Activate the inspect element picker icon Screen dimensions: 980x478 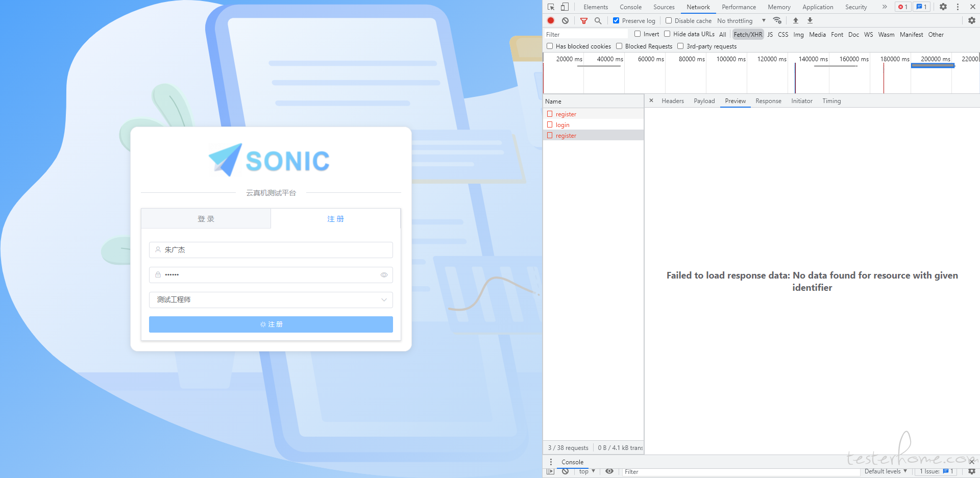[x=551, y=7]
